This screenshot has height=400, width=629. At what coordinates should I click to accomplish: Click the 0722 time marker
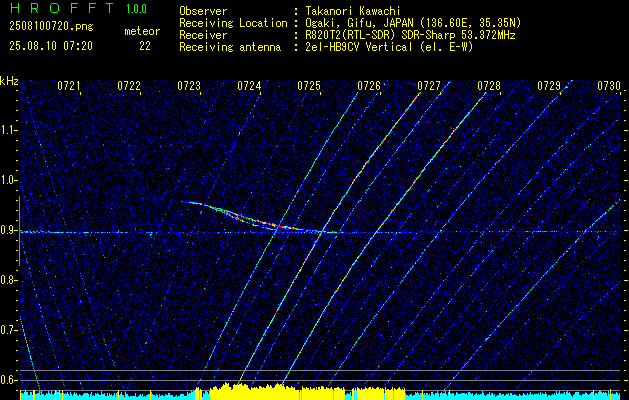(x=129, y=86)
